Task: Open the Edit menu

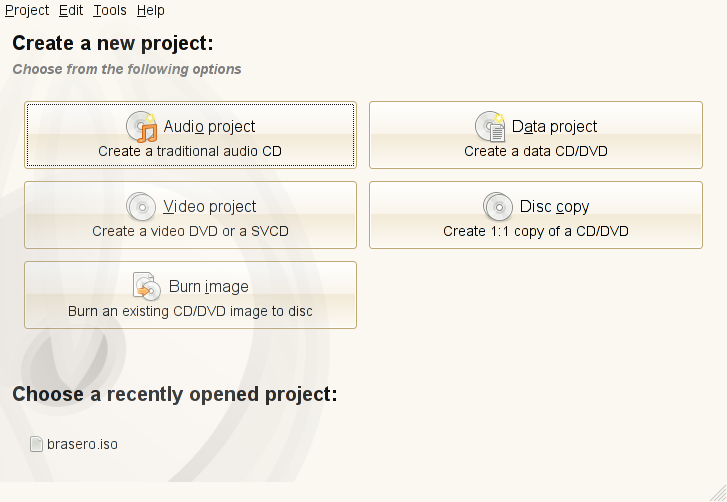Action: coord(71,10)
